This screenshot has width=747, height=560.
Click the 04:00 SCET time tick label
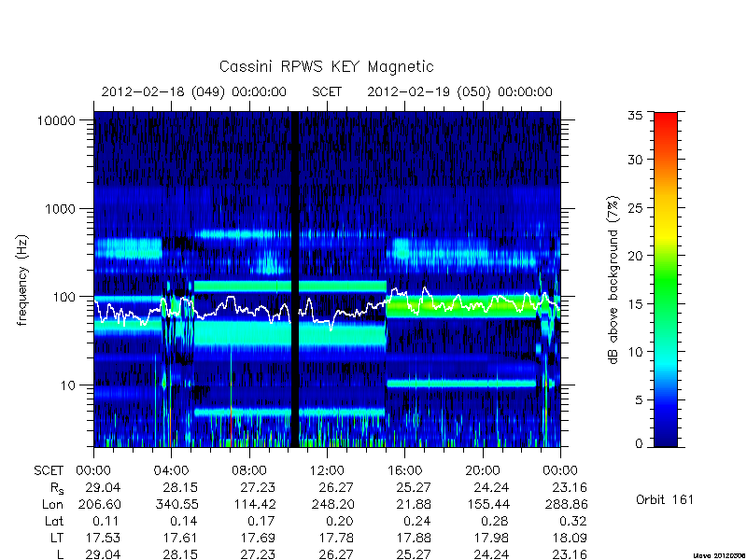pos(171,471)
